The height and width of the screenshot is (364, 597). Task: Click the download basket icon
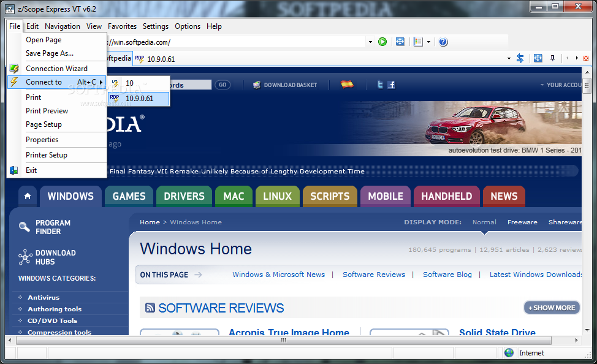(257, 85)
